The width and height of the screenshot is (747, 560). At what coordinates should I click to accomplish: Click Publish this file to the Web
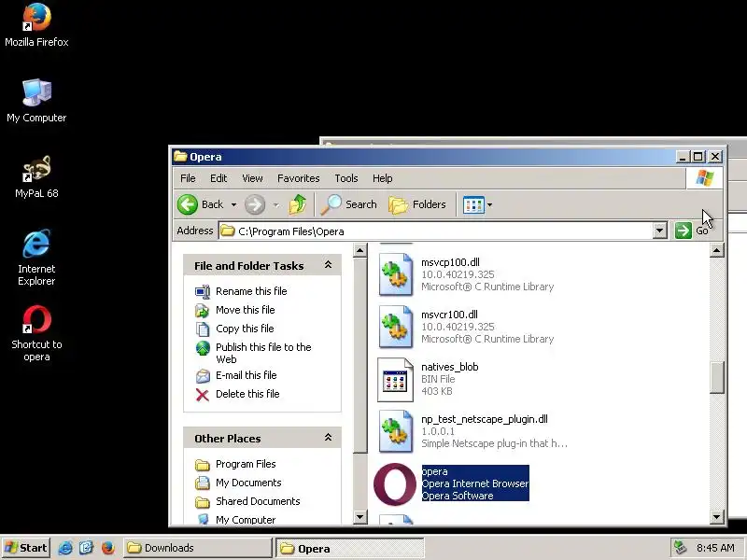point(263,353)
